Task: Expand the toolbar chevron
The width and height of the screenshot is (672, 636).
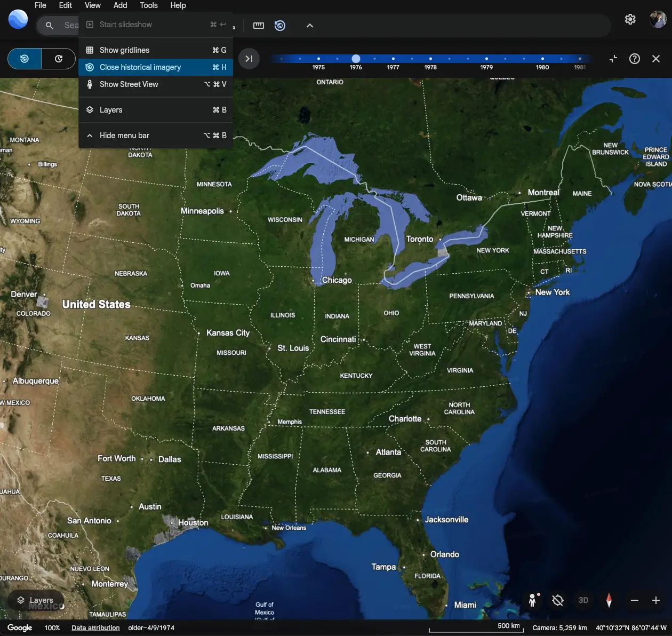Action: click(x=309, y=25)
